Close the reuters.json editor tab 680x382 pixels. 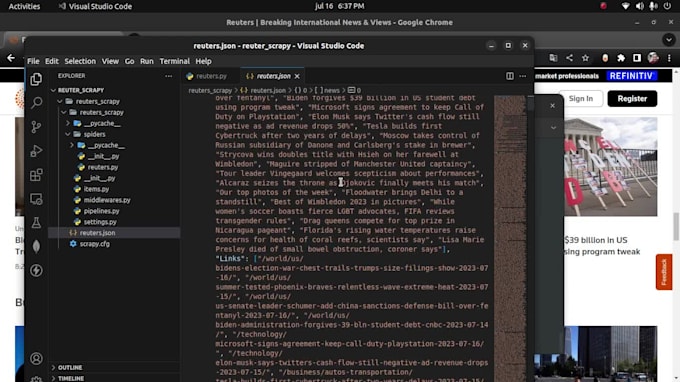297,76
